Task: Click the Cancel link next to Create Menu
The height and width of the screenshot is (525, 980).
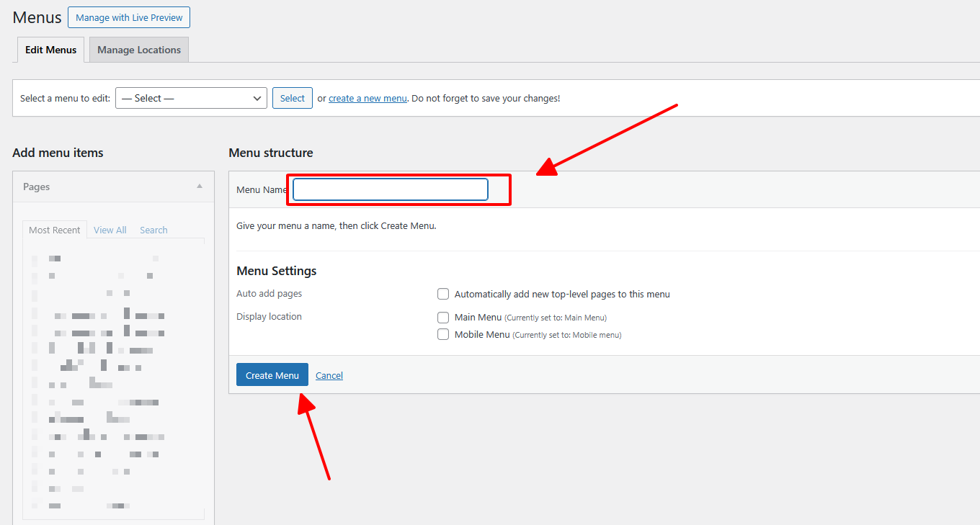Action: coord(329,375)
